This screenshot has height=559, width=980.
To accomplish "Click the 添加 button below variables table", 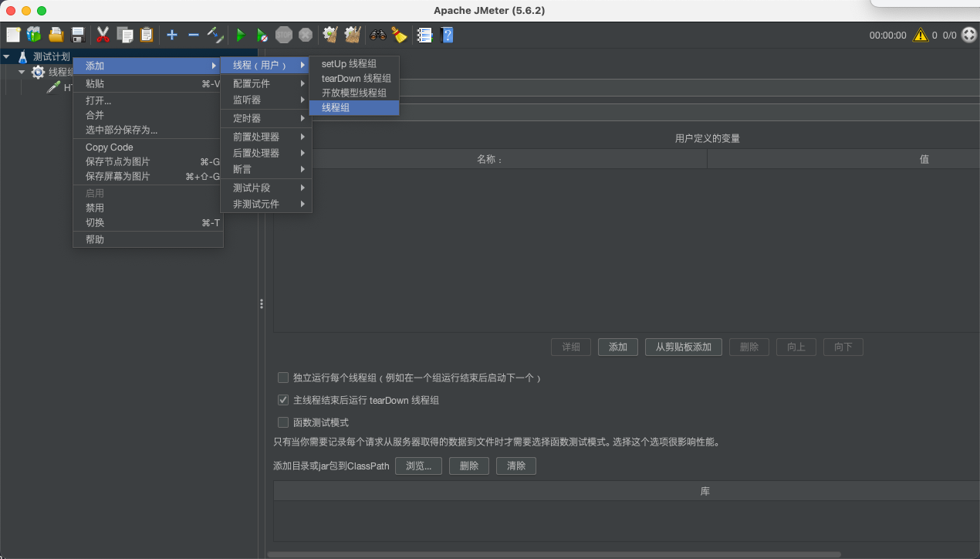I will tap(618, 347).
